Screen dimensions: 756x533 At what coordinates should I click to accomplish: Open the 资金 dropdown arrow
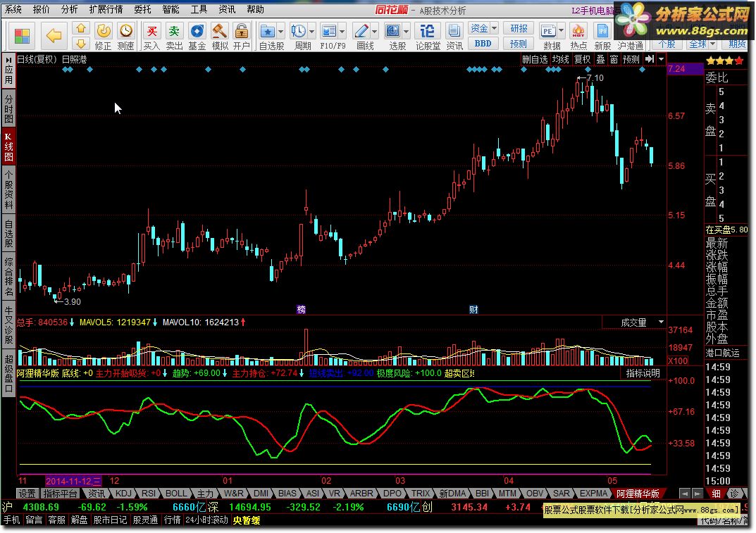coord(494,28)
